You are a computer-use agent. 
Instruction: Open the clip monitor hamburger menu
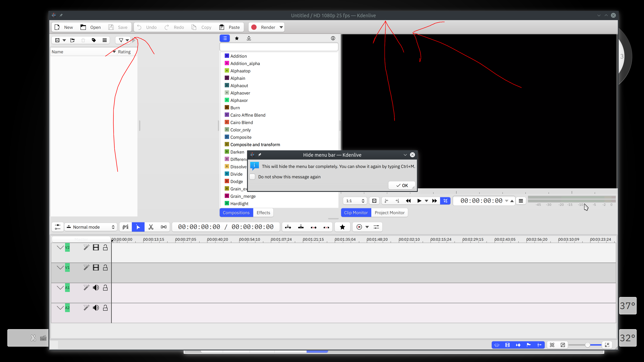521,201
